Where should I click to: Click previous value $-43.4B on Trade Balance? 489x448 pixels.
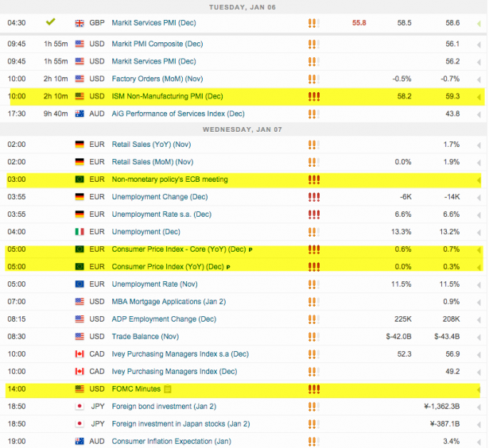click(447, 337)
